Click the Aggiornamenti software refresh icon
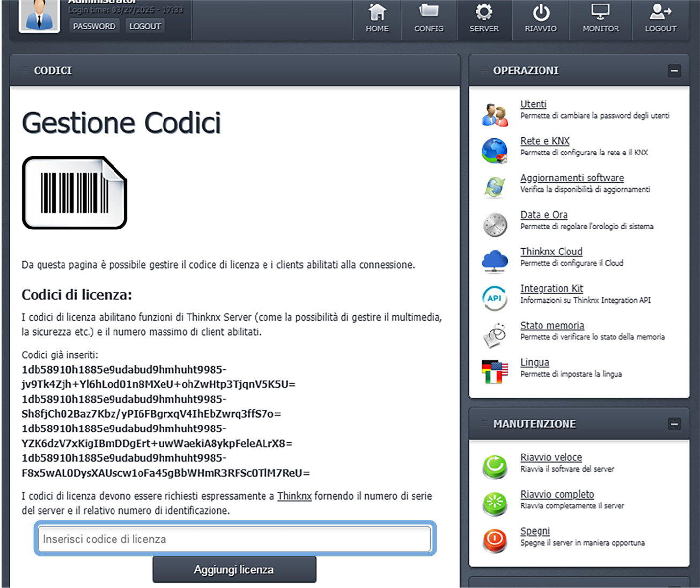The width and height of the screenshot is (700, 588). click(495, 188)
